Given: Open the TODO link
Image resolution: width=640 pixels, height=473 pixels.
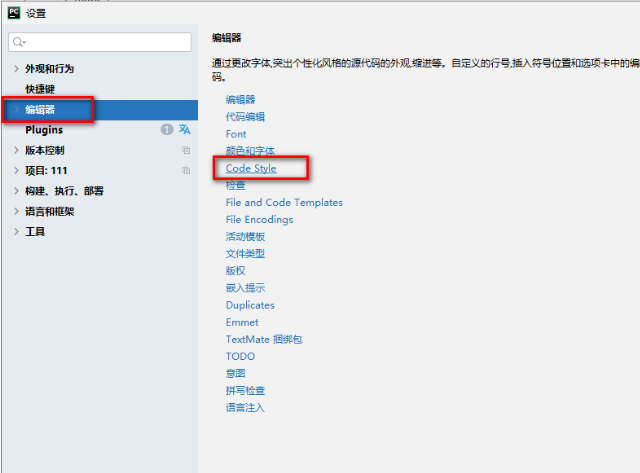Looking at the screenshot, I should click(x=240, y=357).
